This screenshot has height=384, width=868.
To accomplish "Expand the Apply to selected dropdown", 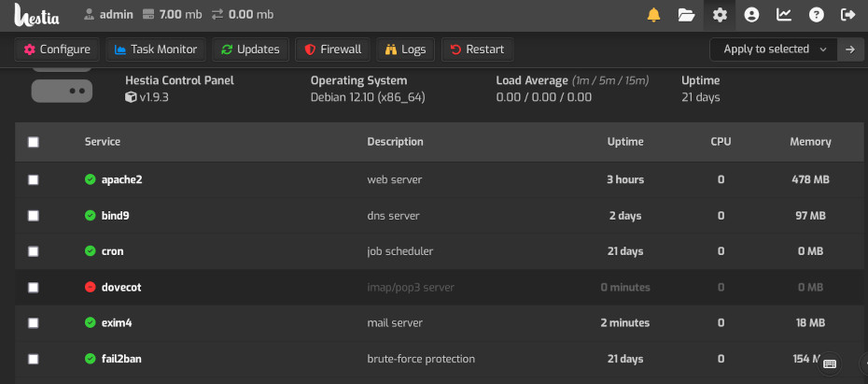I will 774,50.
